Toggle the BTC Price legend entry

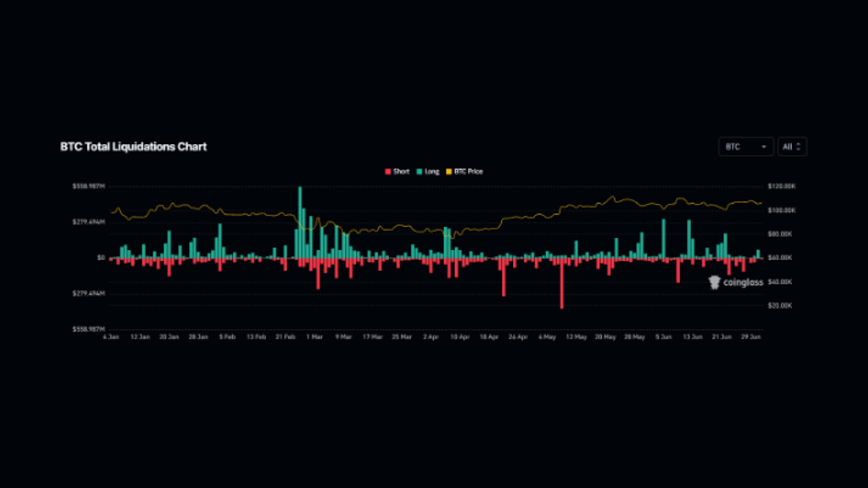click(x=465, y=172)
